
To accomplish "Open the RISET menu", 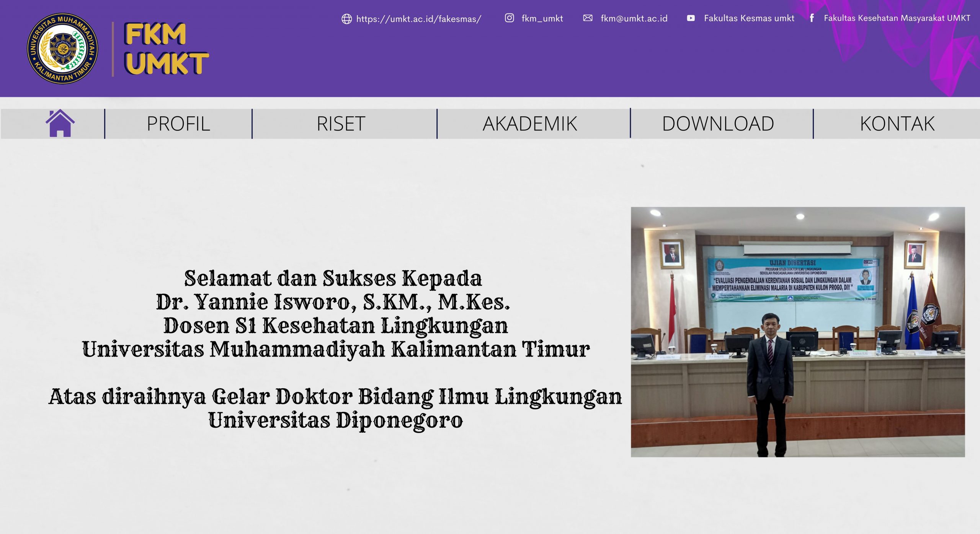I will [x=341, y=124].
